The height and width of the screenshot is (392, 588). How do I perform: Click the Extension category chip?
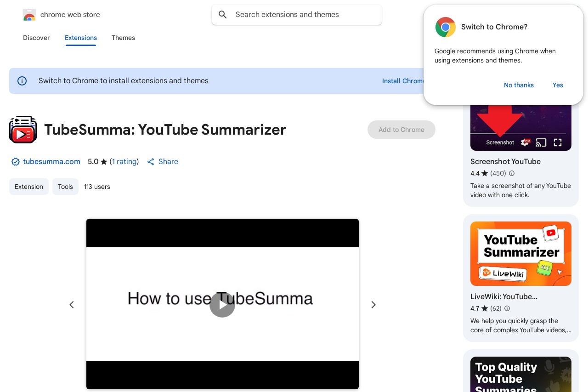point(29,187)
